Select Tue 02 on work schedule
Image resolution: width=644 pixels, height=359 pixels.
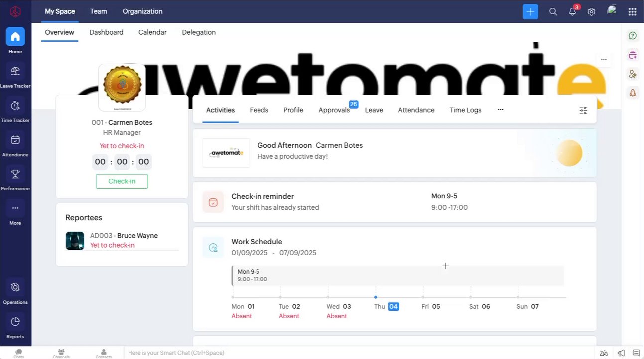(289, 306)
